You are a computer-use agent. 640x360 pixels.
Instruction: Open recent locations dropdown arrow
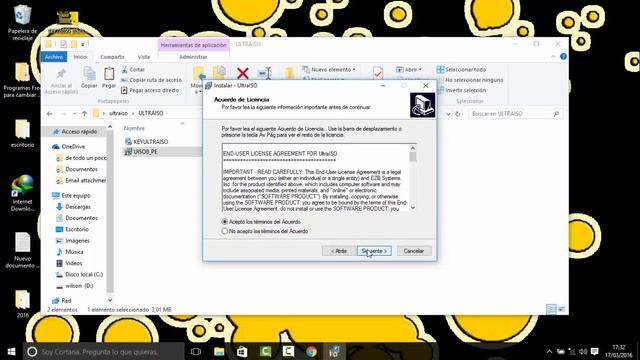coord(74,113)
